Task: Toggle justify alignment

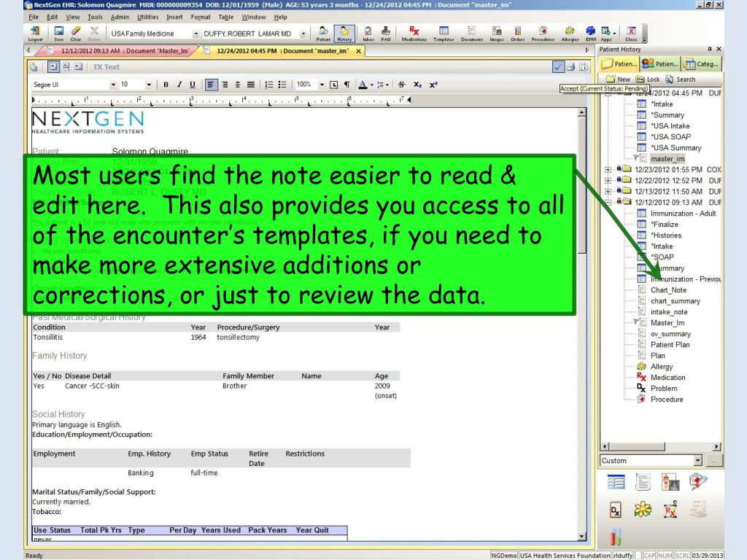Action: 251,85
